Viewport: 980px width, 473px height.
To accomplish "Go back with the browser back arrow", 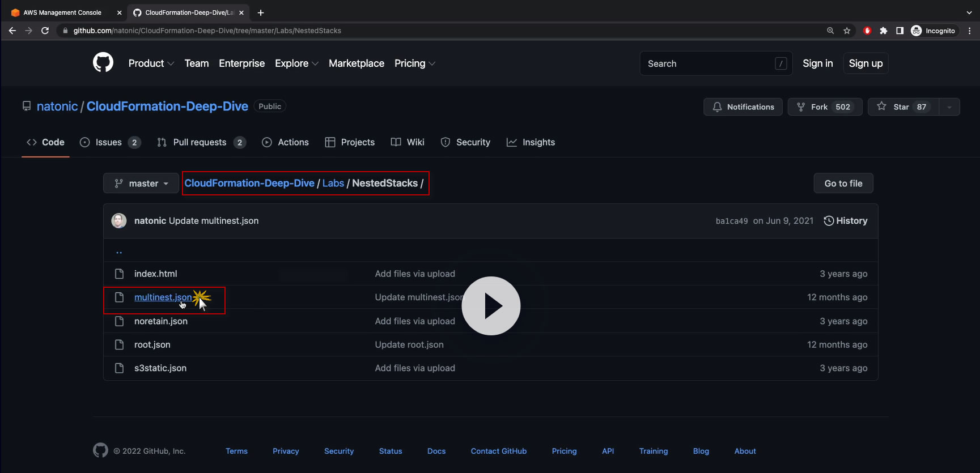I will coord(12,31).
